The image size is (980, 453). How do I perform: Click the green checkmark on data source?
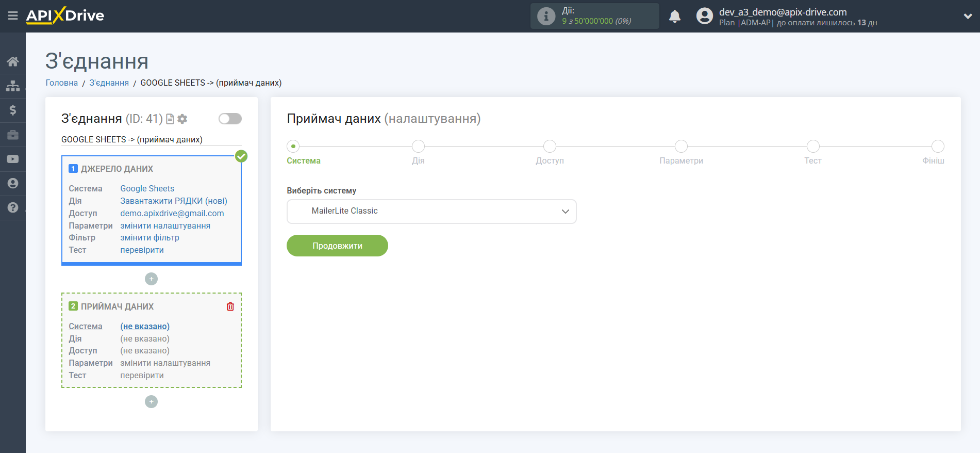[x=241, y=156]
